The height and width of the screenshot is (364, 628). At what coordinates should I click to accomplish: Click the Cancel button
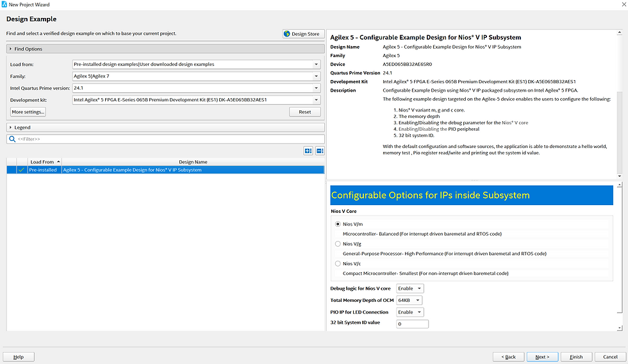click(x=610, y=357)
